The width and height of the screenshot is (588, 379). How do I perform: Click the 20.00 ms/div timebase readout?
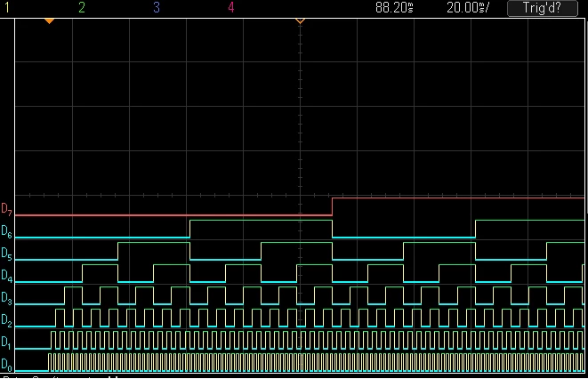click(x=468, y=7)
